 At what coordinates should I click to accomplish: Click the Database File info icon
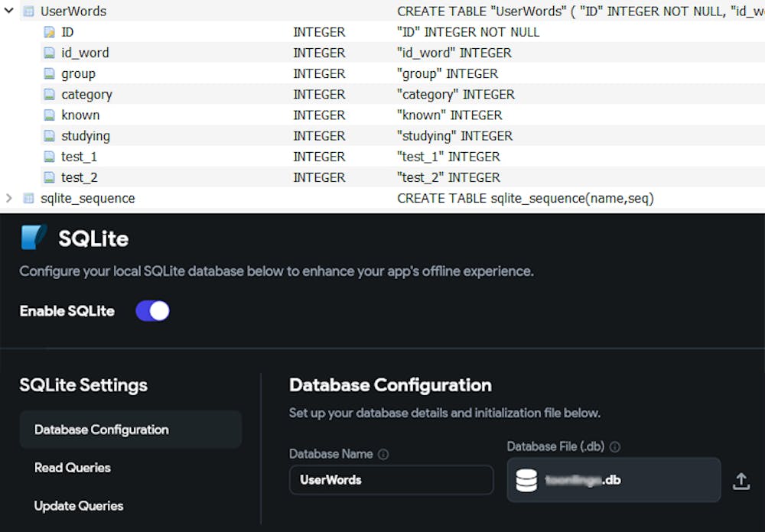pyautogui.click(x=614, y=446)
